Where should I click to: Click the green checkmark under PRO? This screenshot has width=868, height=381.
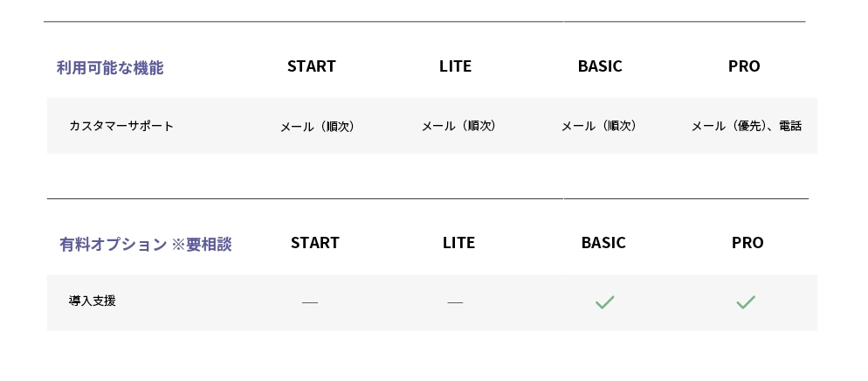pos(745,302)
